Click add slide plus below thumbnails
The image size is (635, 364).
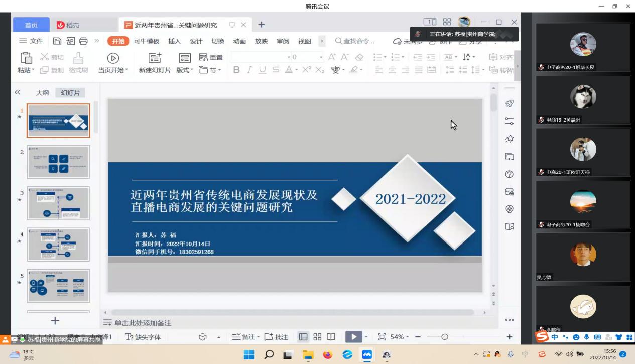[55, 320]
